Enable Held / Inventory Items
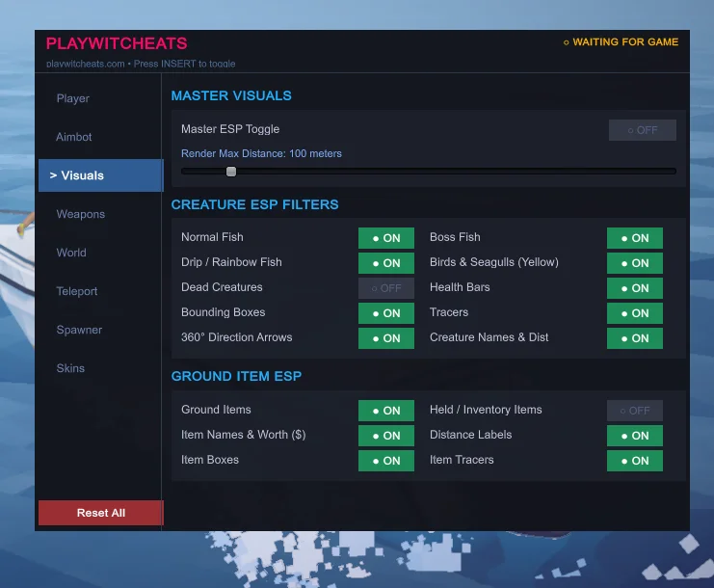 click(x=635, y=411)
